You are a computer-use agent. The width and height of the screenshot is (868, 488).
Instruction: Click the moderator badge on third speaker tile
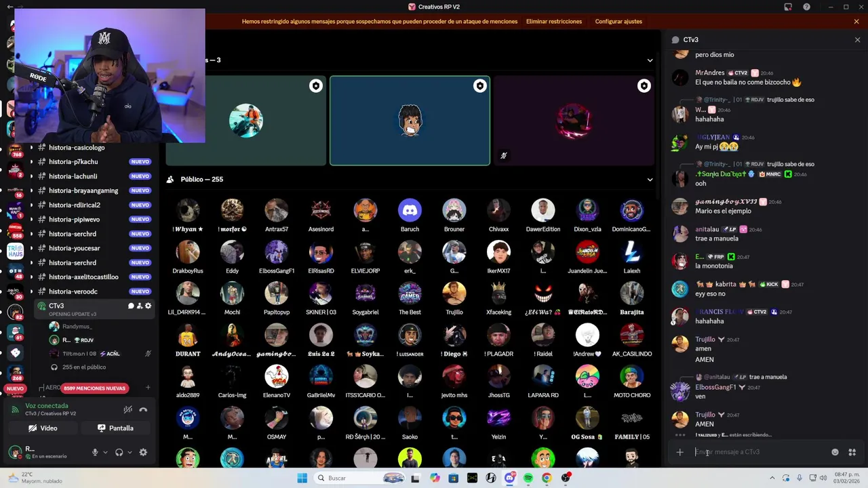[x=644, y=85]
